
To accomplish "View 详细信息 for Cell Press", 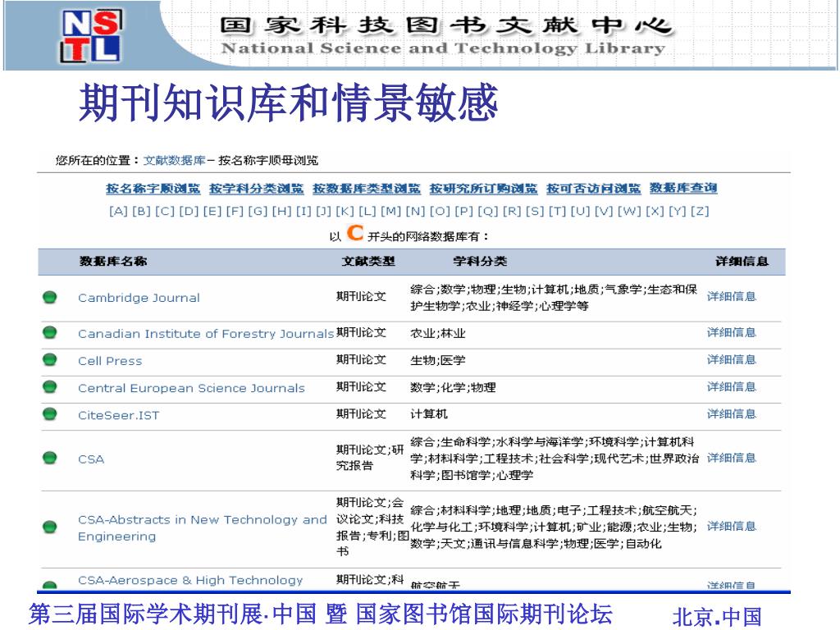I will pyautogui.click(x=731, y=359).
